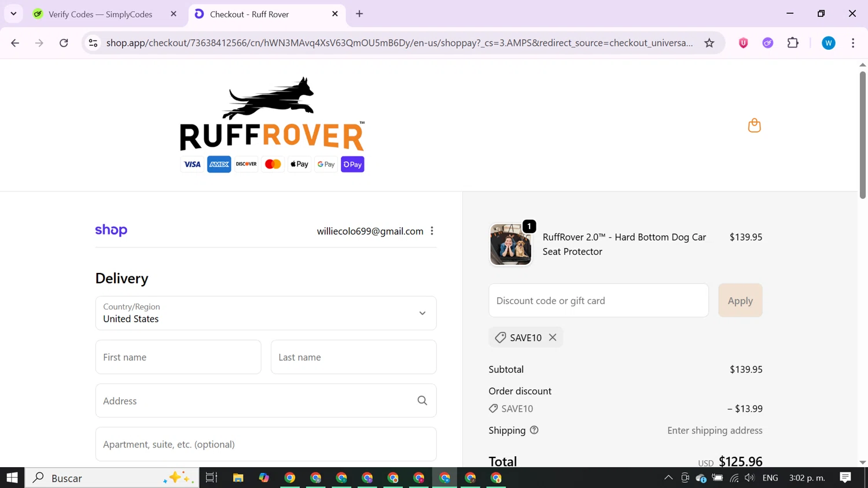Open Task View on taskbar

click(x=211, y=478)
